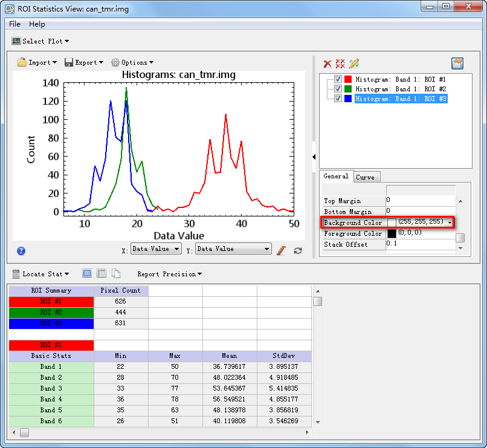Image resolution: width=487 pixels, height=448 pixels.
Task: Click the stairs icon beside the Y dropdown
Action: click(x=282, y=251)
